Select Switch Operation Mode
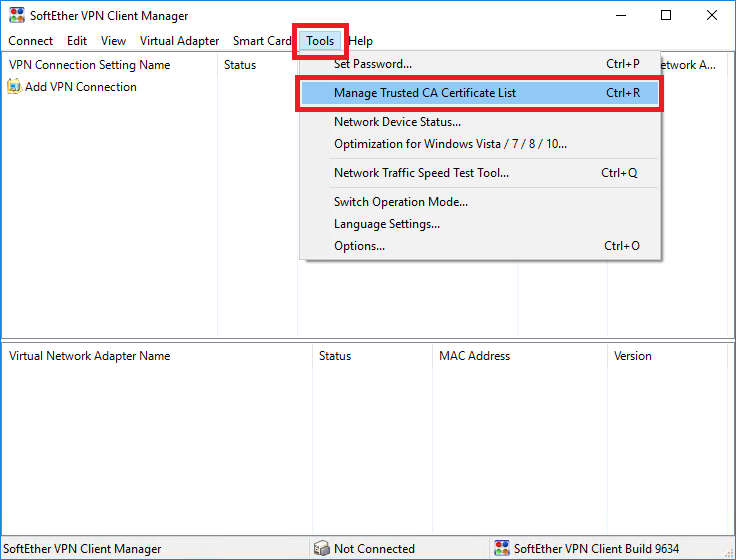This screenshot has width=736, height=560. pyautogui.click(x=480, y=202)
